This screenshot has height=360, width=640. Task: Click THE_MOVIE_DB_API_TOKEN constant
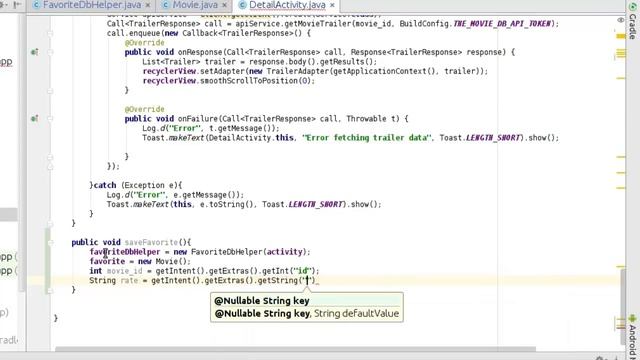pos(502,24)
